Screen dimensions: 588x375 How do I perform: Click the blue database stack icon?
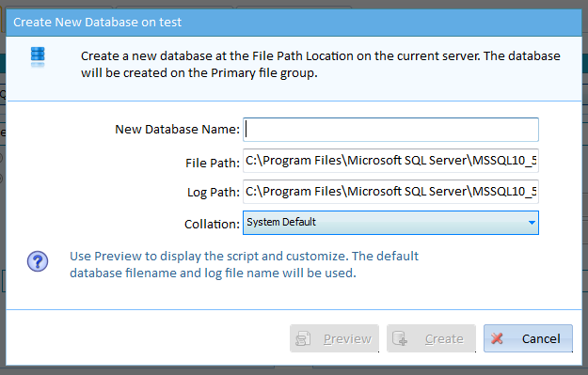tap(38, 57)
